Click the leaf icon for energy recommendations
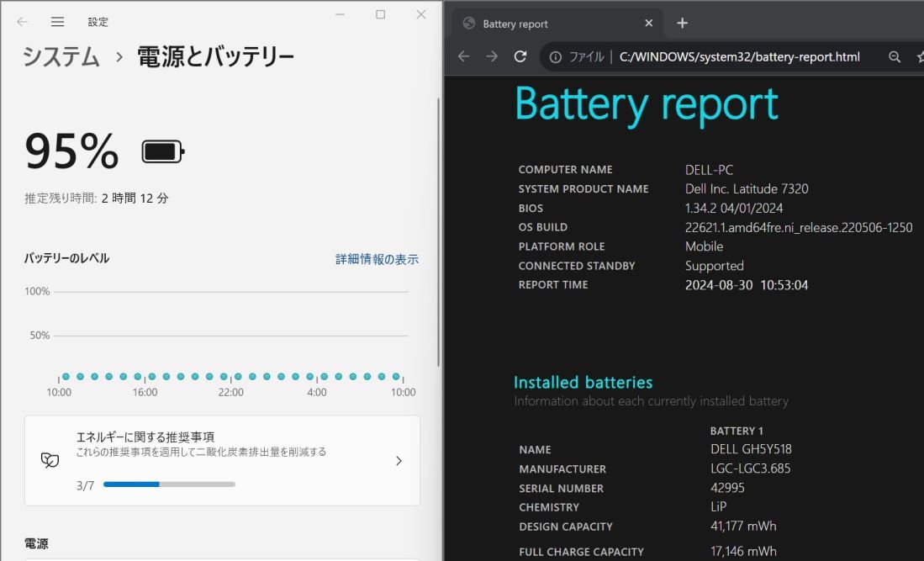Viewport: 924px width, 561px height. click(x=50, y=460)
